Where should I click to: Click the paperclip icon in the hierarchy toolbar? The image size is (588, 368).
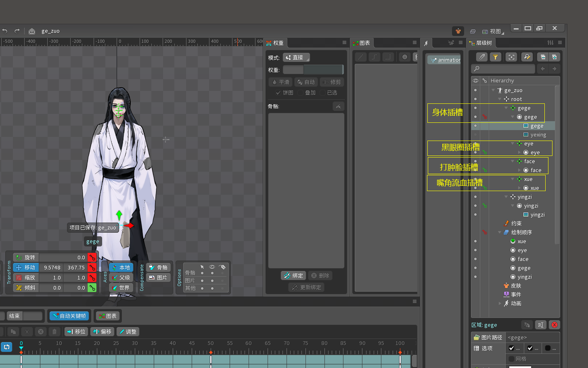click(x=482, y=57)
